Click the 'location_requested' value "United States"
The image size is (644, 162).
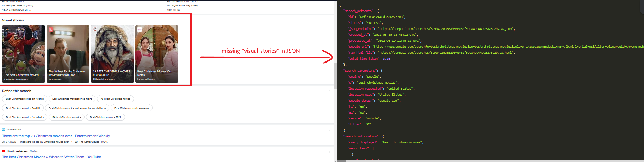(x=400, y=89)
